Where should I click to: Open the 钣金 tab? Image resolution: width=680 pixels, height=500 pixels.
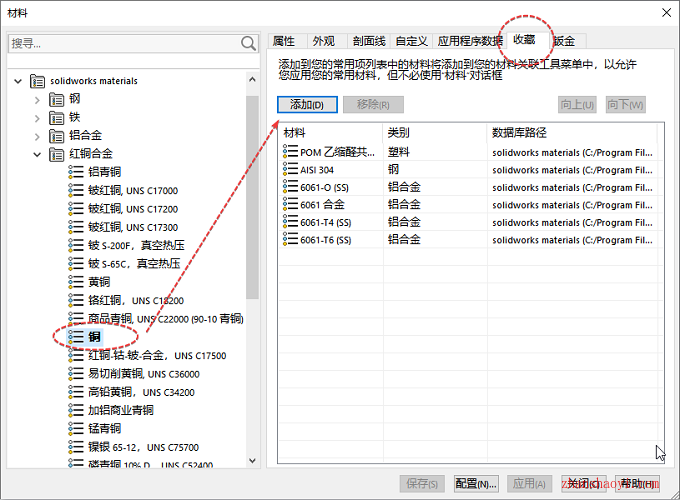[x=568, y=41]
